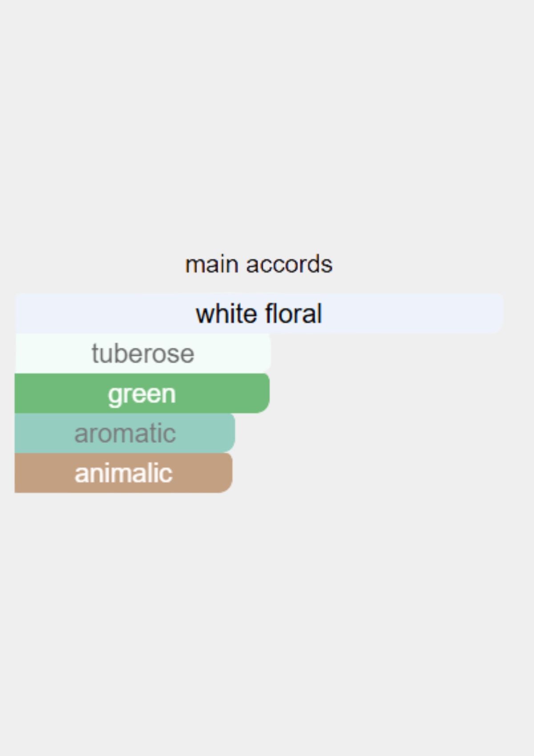Click the right end of the white floral bar

tap(494, 314)
